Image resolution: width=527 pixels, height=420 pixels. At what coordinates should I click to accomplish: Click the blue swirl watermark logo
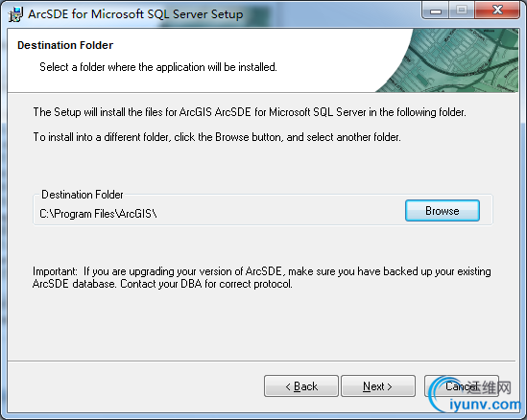[442, 394]
